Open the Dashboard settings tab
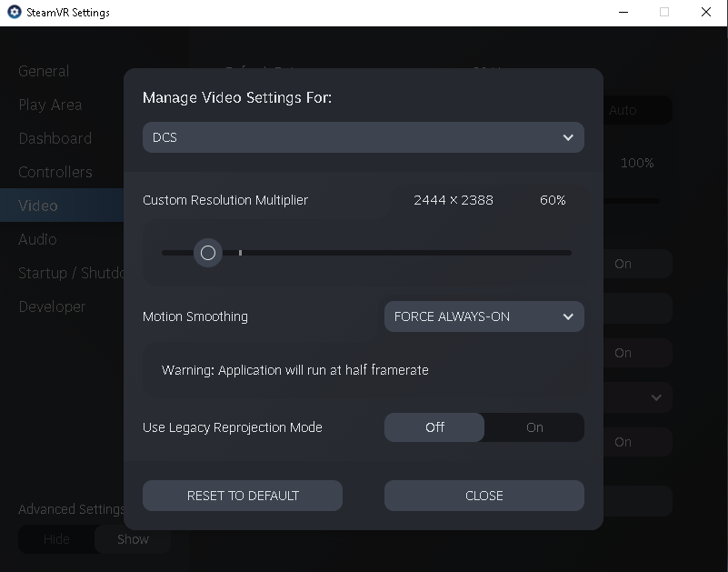This screenshot has height=572, width=728. (x=55, y=138)
